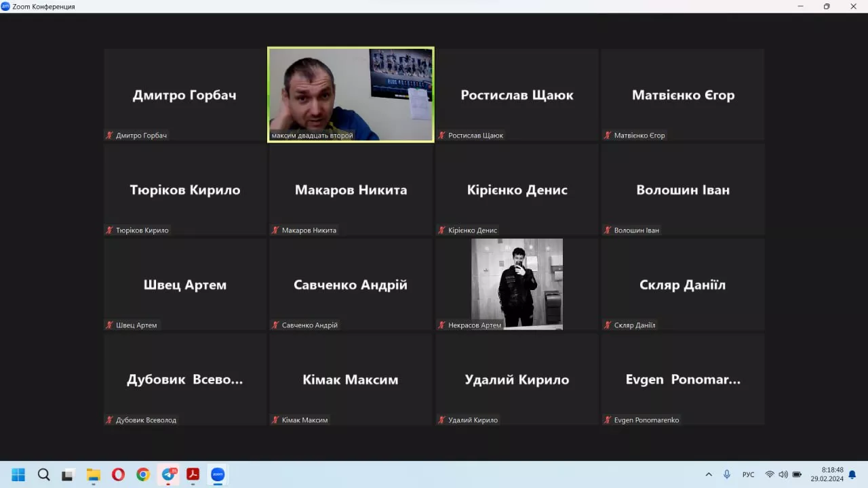Open the Windows Start menu
Screen dimensions: 868x488
18,474
